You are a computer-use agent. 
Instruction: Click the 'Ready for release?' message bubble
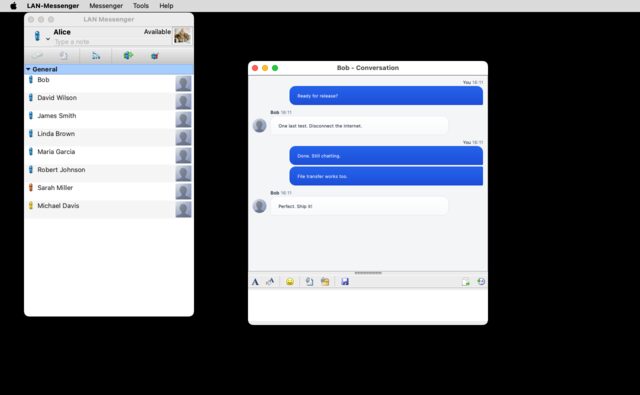[x=386, y=95]
